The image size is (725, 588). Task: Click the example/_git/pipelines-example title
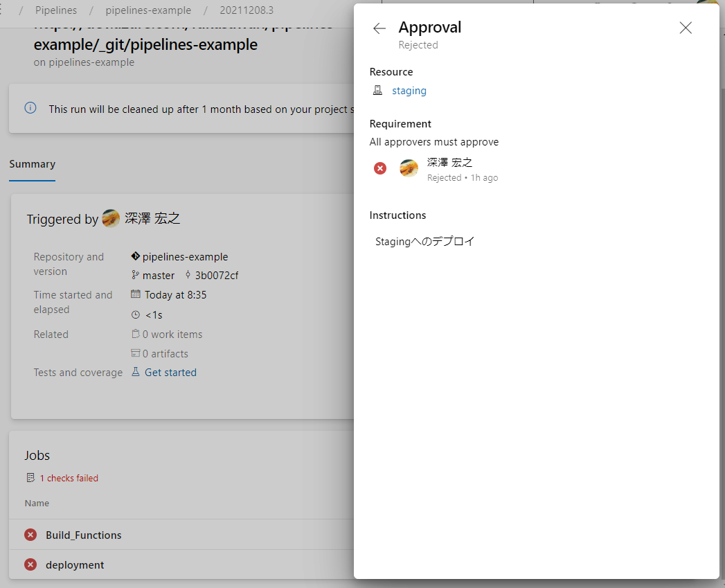[145, 45]
